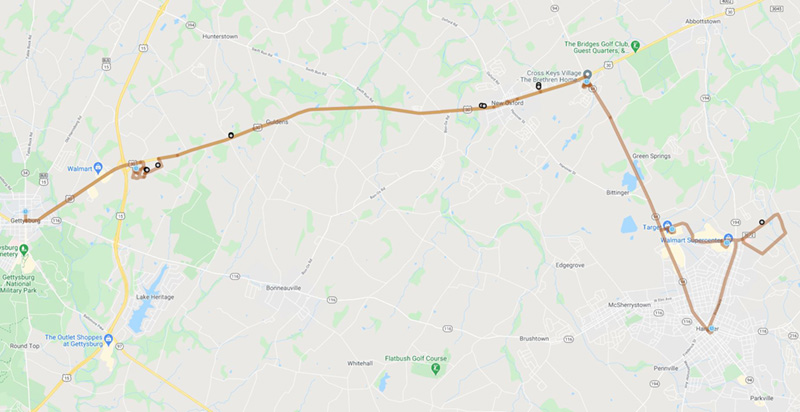
Task: Click The Outlet Shoppes at Gettysburg pin
Action: (108, 339)
